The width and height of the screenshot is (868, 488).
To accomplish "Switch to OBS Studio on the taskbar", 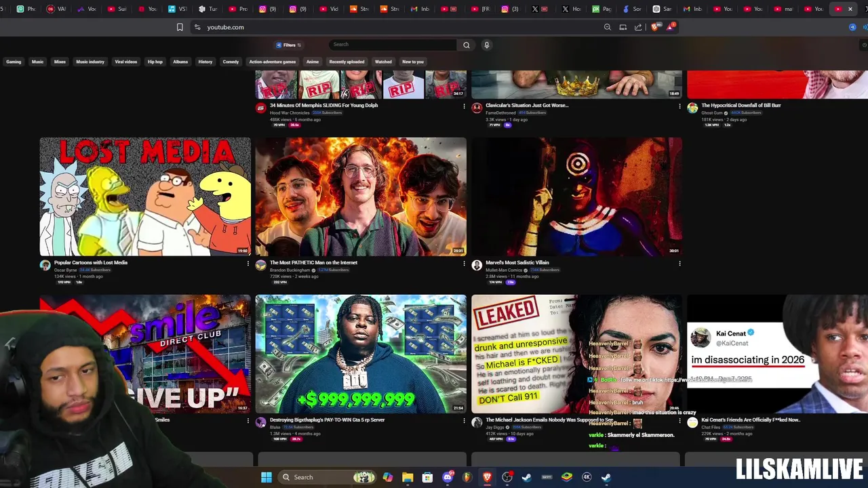I will pos(507,477).
